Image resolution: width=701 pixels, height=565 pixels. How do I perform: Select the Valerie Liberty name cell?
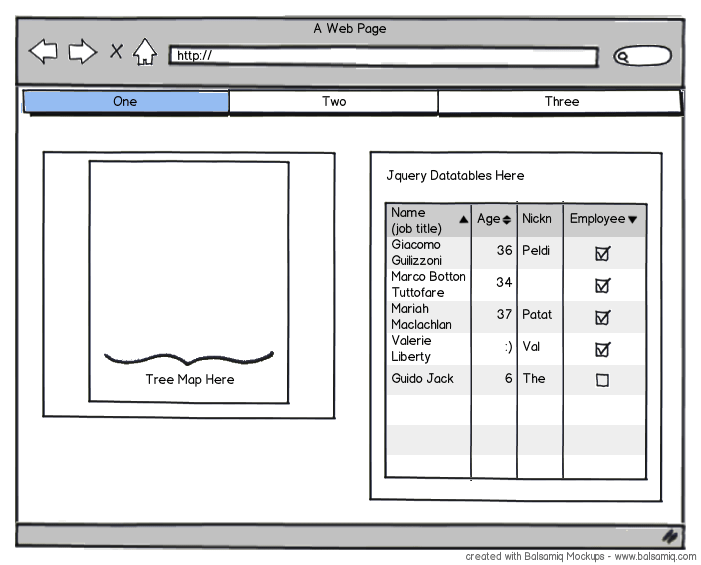coord(428,349)
